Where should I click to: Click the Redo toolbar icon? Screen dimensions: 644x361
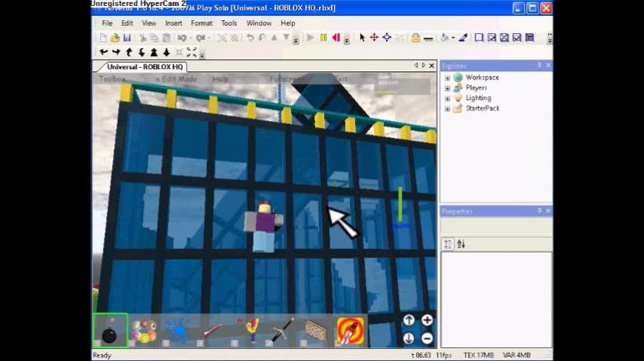200,38
